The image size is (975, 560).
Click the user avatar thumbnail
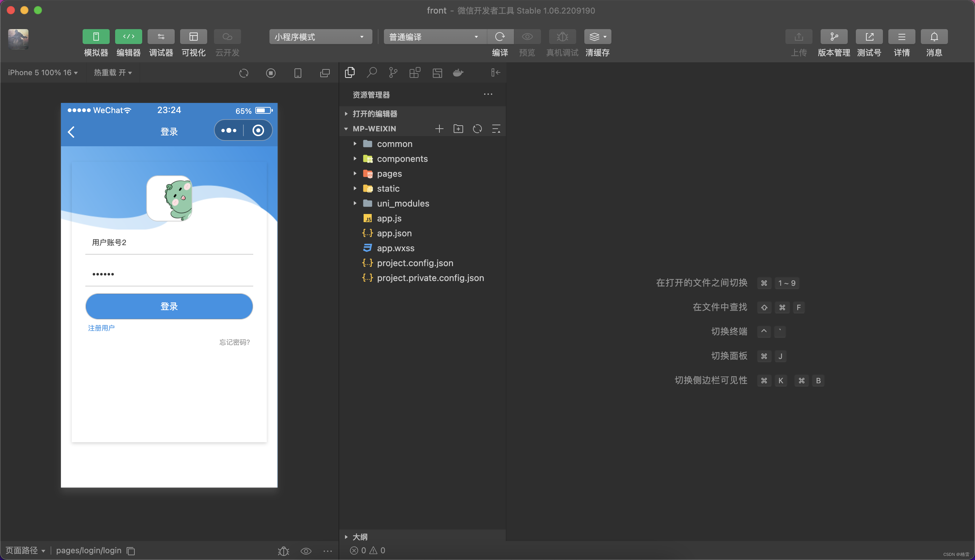pyautogui.click(x=18, y=39)
